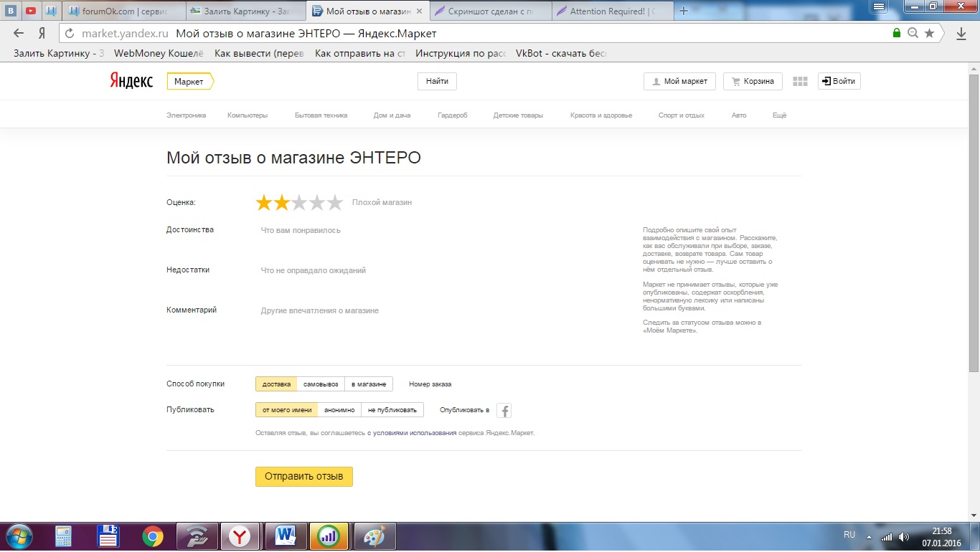Open the 'Корзина' cart button
This screenshot has width=980, height=552.
[753, 82]
